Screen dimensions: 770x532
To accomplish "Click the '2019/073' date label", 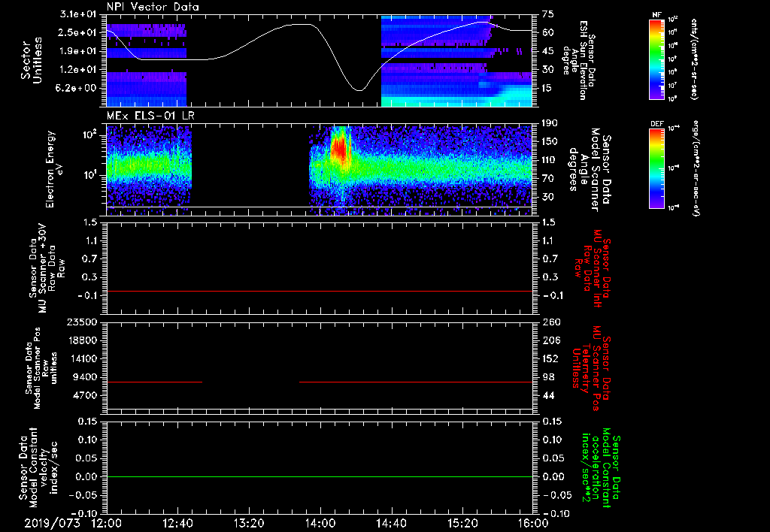I will (52, 523).
